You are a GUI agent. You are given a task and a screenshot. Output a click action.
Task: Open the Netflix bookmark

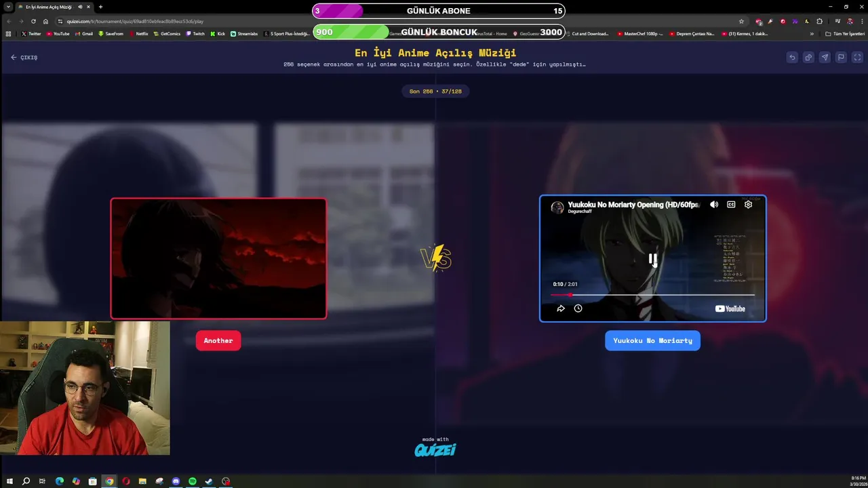[139, 33]
